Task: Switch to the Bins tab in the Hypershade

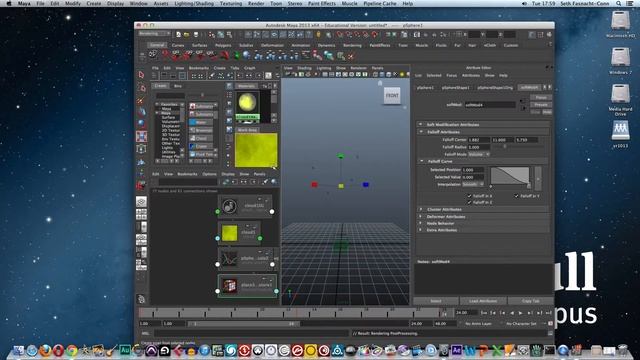Action: point(178,86)
